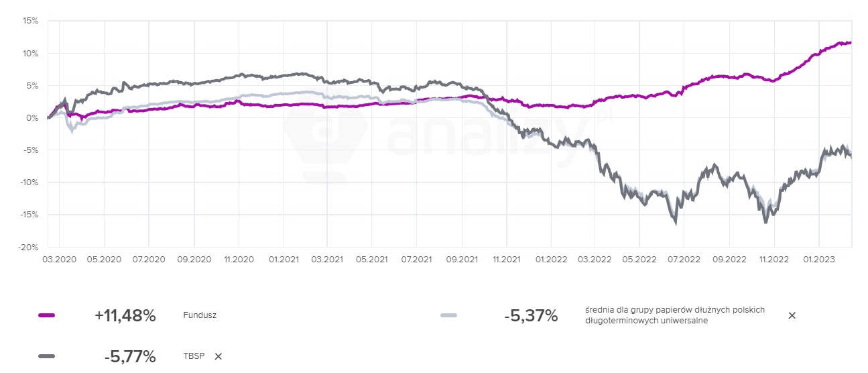Click the 11.2021 date on the x-axis
Screen dimensions: 868x373
[x=505, y=258]
